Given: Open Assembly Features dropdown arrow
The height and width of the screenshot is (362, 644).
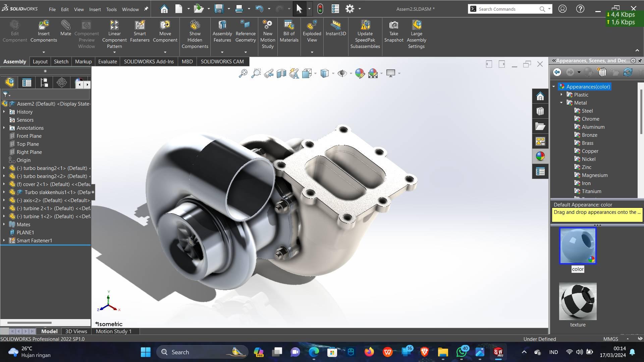Looking at the screenshot, I should pyautogui.click(x=222, y=52).
